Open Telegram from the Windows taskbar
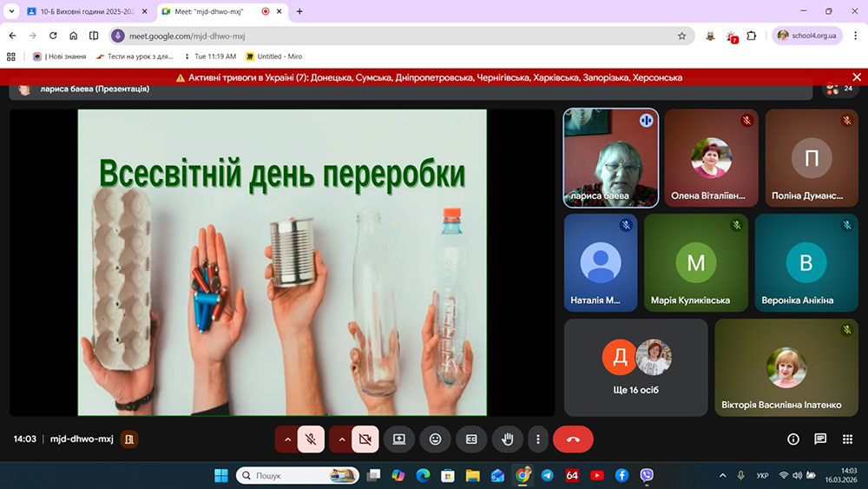The height and width of the screenshot is (489, 868). [547, 475]
